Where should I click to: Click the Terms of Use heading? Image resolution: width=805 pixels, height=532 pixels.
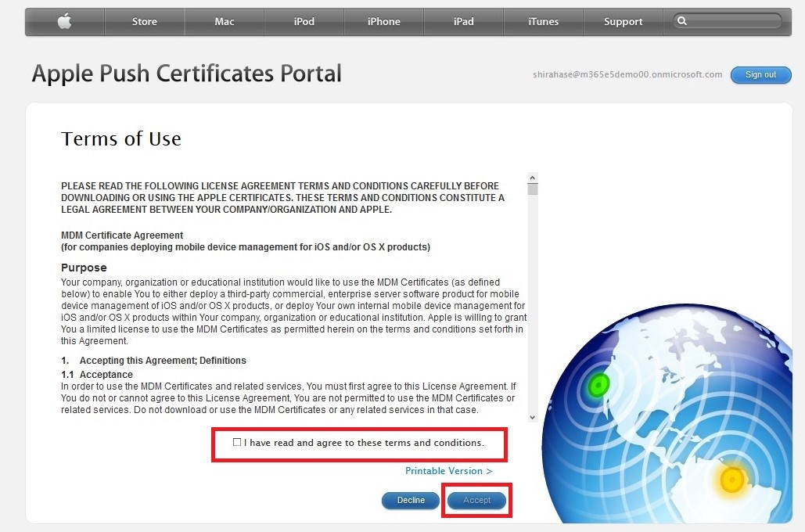(x=121, y=138)
